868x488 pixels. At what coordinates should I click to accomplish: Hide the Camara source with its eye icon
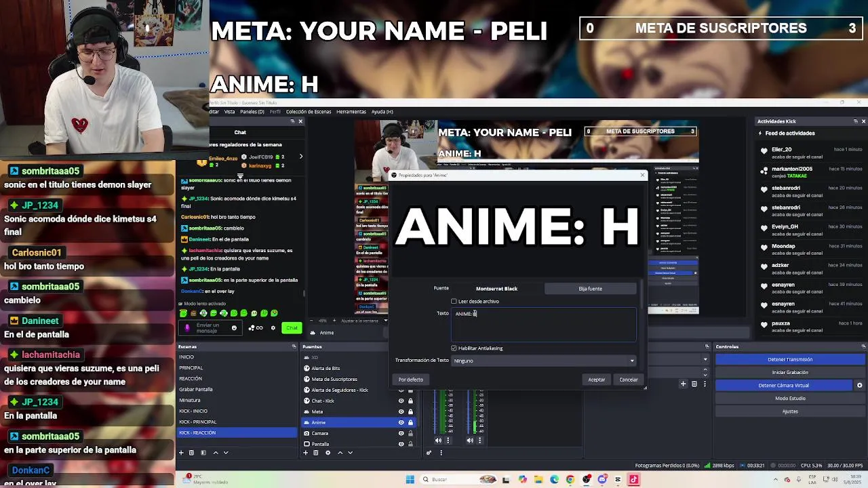[401, 433]
